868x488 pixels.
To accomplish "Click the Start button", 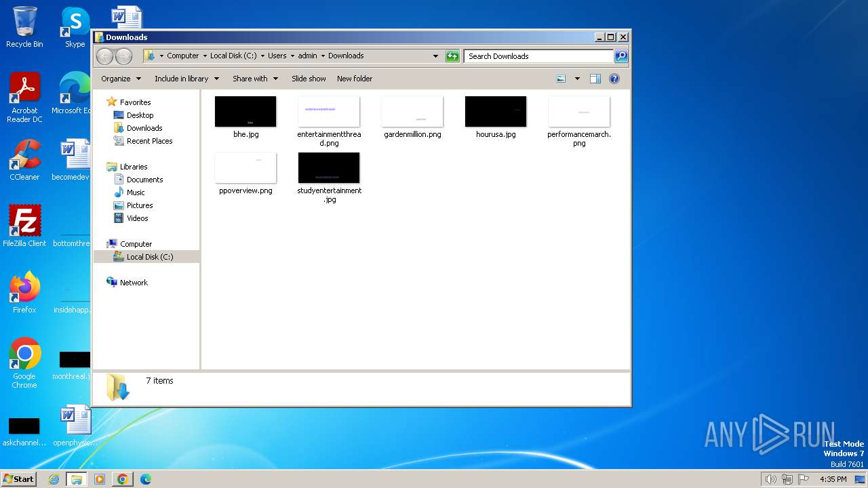I will (18, 479).
